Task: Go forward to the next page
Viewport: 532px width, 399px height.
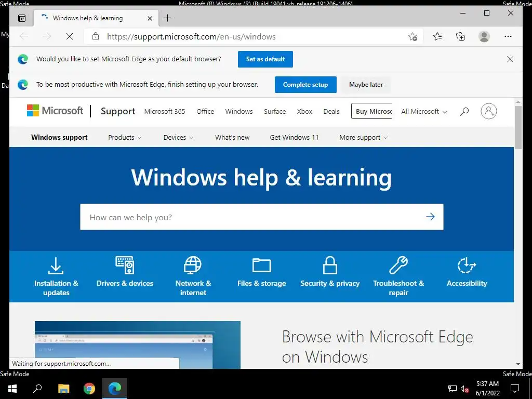Action: click(47, 36)
